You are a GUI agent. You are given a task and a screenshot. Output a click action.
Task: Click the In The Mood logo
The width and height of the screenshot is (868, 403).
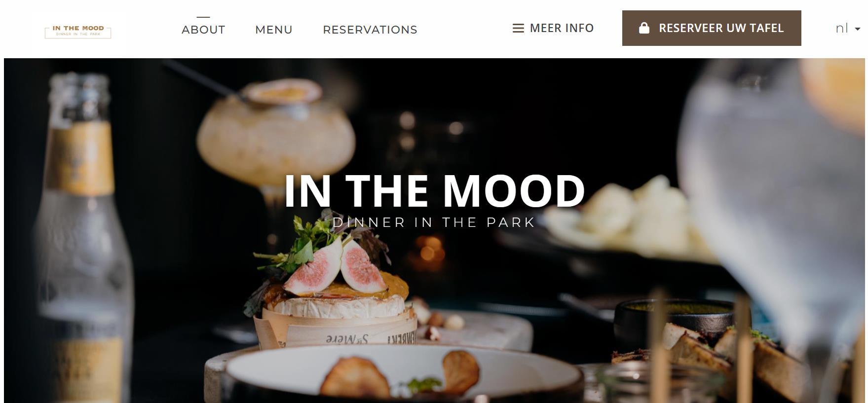click(78, 31)
